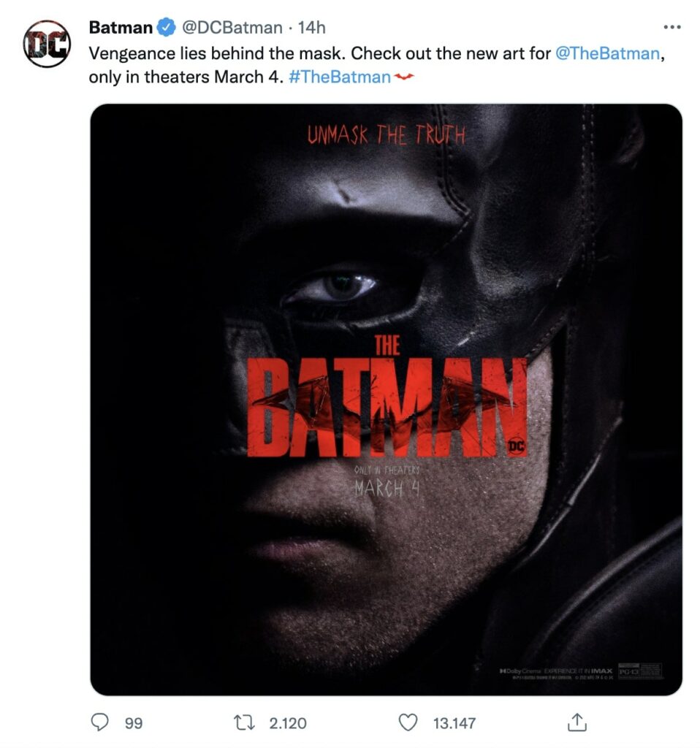Follow the @TheBatman mention link
This screenshot has height=748, width=700.
(607, 53)
